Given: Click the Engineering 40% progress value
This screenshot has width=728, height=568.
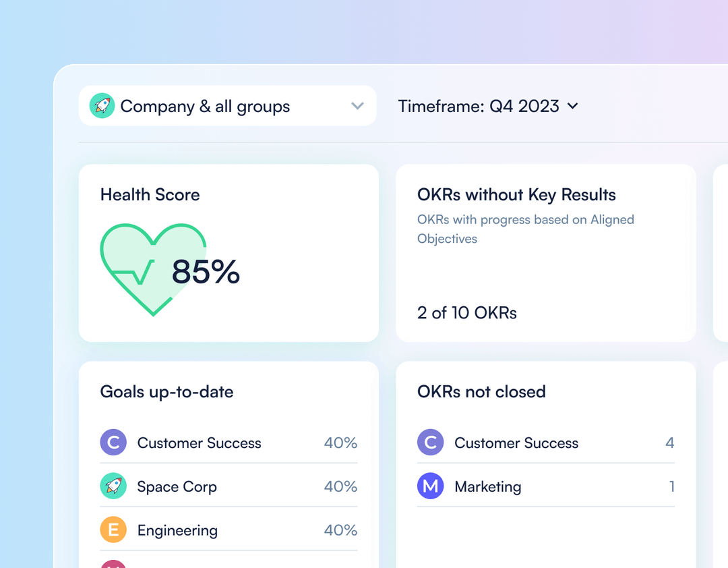Looking at the screenshot, I should (340, 530).
